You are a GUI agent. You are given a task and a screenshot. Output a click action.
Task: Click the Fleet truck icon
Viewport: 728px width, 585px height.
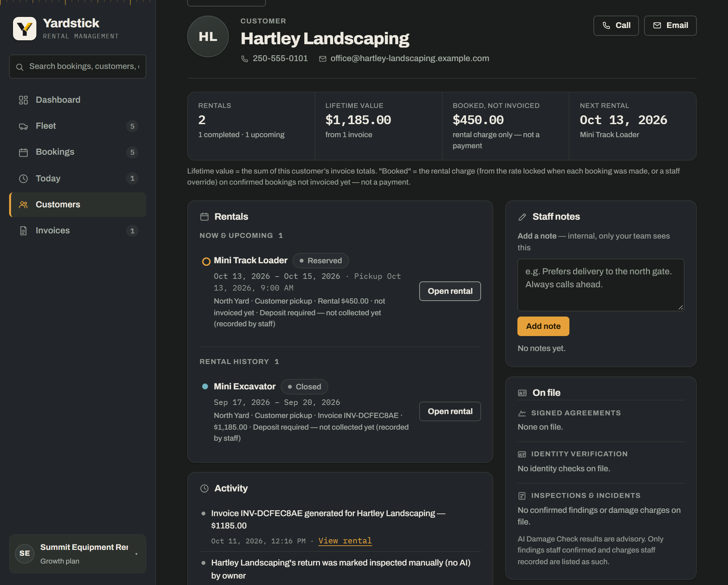(23, 126)
